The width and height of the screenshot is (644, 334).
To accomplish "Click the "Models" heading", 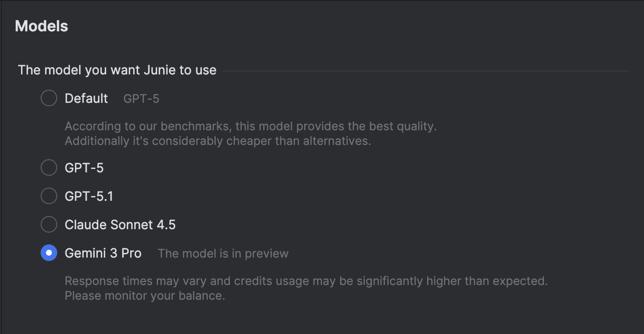I will pos(42,26).
